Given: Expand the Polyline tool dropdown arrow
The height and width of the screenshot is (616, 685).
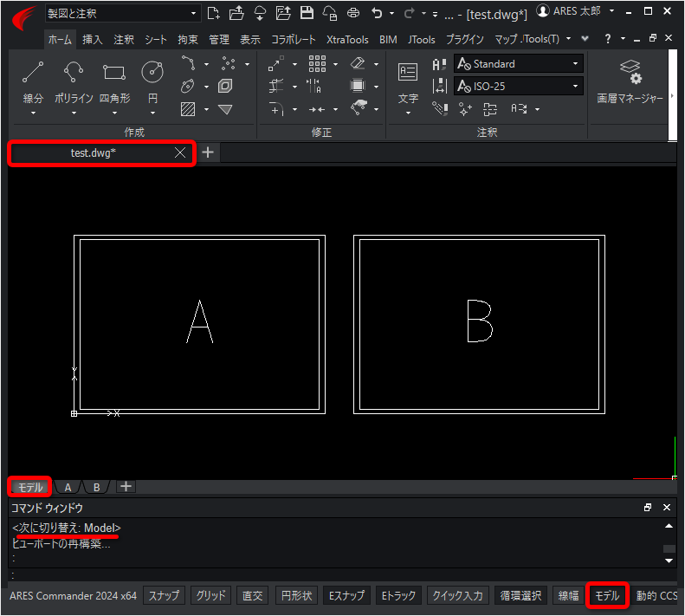Looking at the screenshot, I should 74,113.
